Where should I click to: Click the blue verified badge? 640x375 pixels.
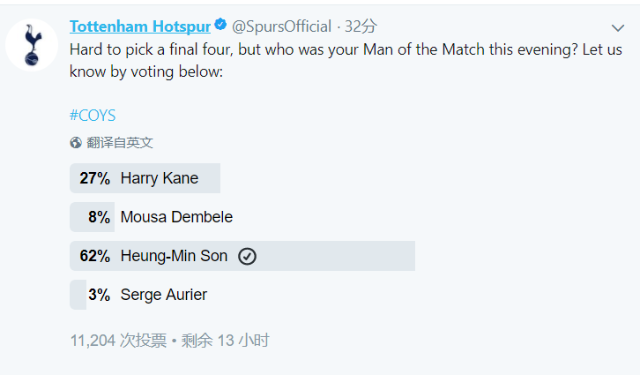pos(221,25)
